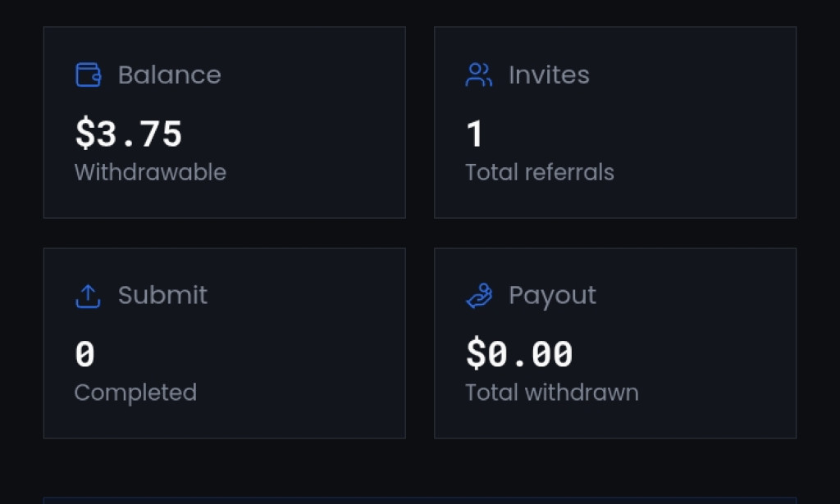Click the $3.75 balance amount
This screenshot has width=840, height=504.
coord(129,134)
